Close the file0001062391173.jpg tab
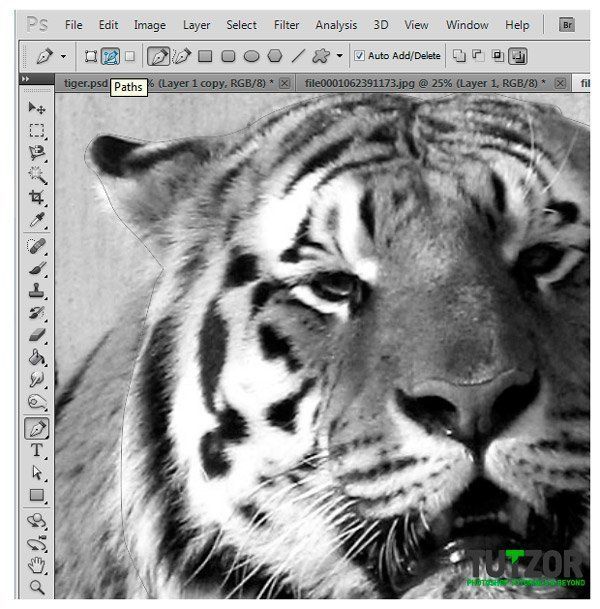The image size is (600, 609). click(x=560, y=83)
